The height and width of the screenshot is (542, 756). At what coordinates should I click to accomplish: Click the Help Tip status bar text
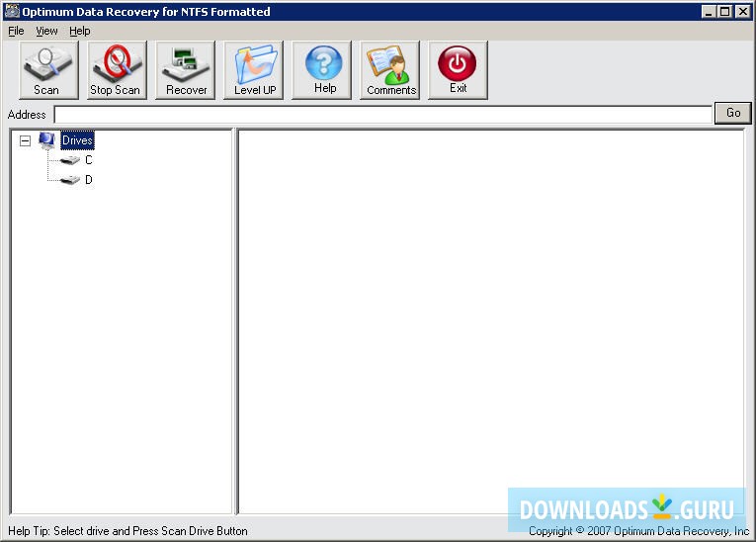click(127, 531)
